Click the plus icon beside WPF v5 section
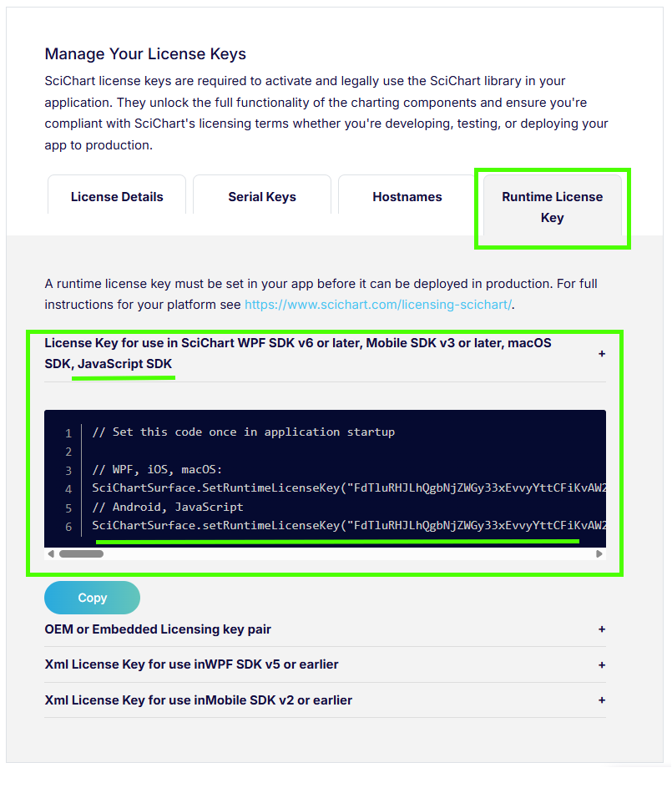672x788 pixels. pyautogui.click(x=602, y=664)
